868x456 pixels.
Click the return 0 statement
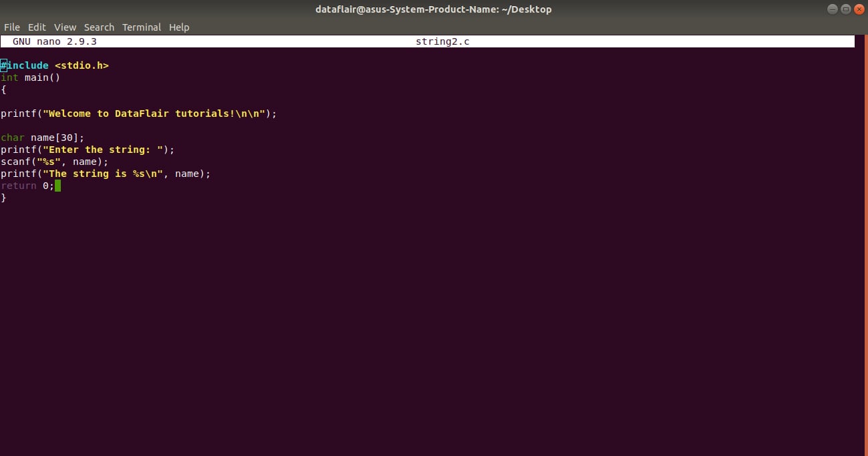(x=27, y=186)
